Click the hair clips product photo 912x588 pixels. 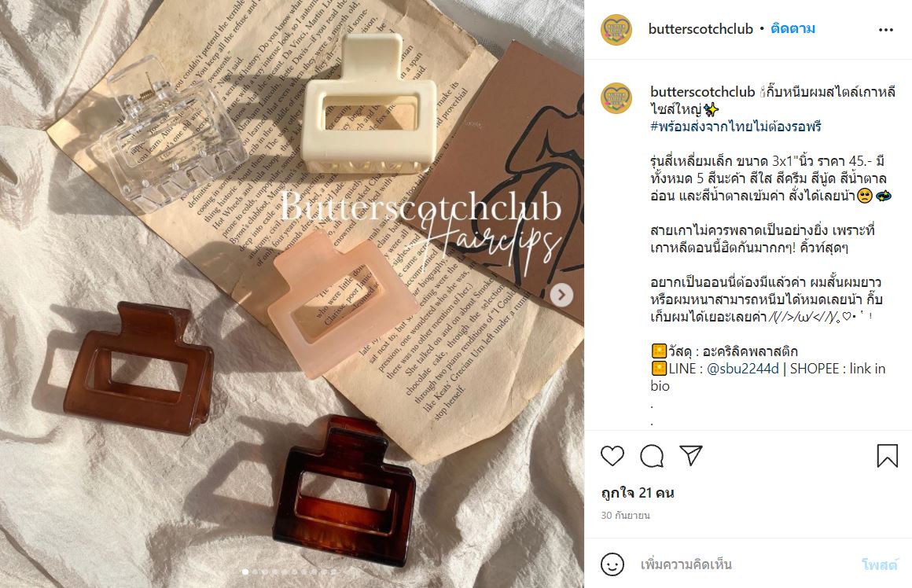point(292,294)
